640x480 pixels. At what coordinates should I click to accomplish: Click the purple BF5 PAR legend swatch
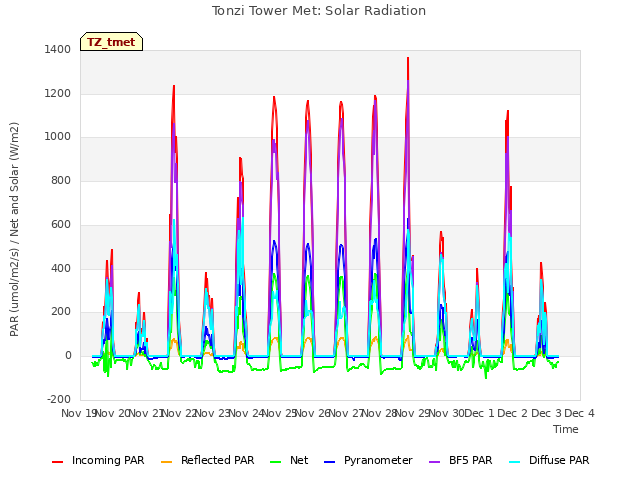[x=435, y=462]
